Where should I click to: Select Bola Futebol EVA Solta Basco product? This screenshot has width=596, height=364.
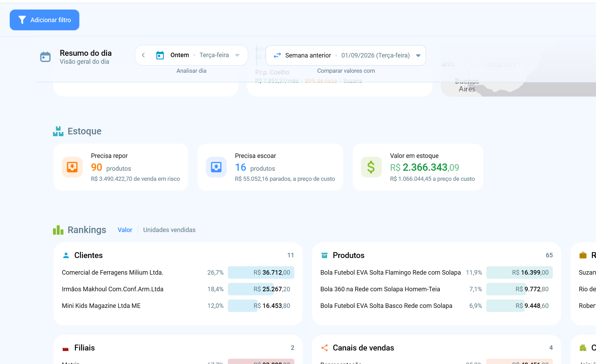[x=437, y=306]
